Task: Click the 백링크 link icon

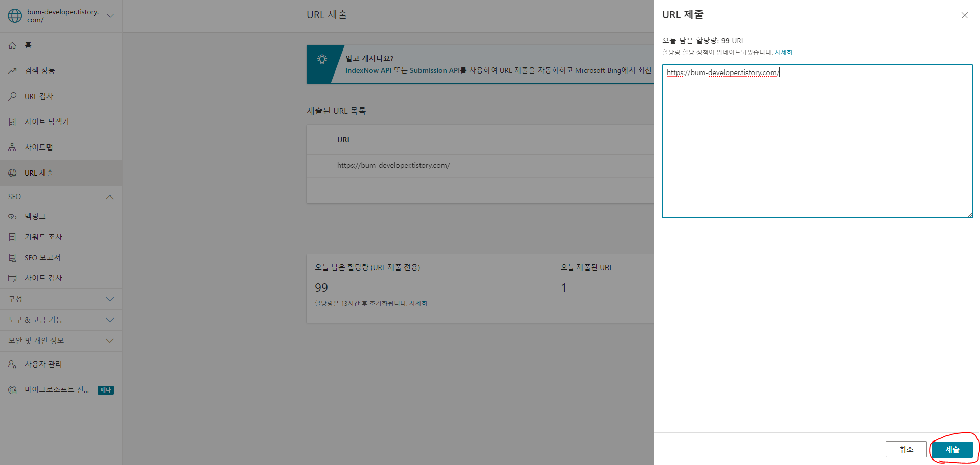Action: pos(12,217)
